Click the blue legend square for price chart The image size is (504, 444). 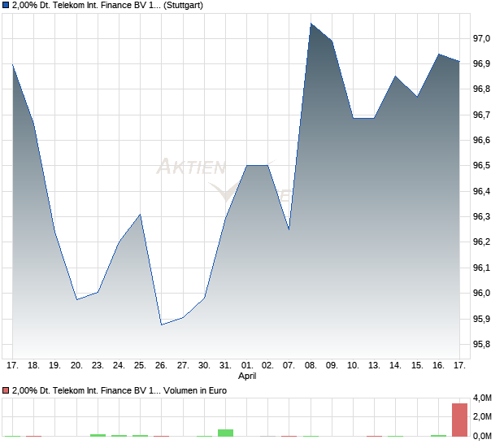[x=6, y=6]
